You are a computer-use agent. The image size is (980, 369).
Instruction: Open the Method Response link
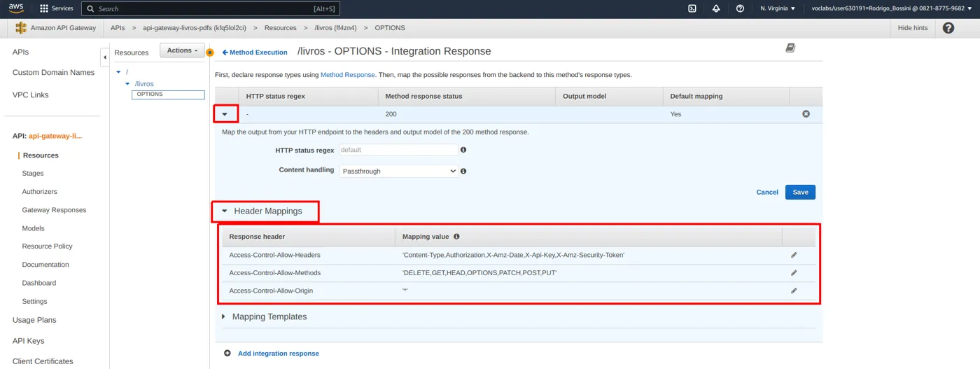click(x=348, y=74)
